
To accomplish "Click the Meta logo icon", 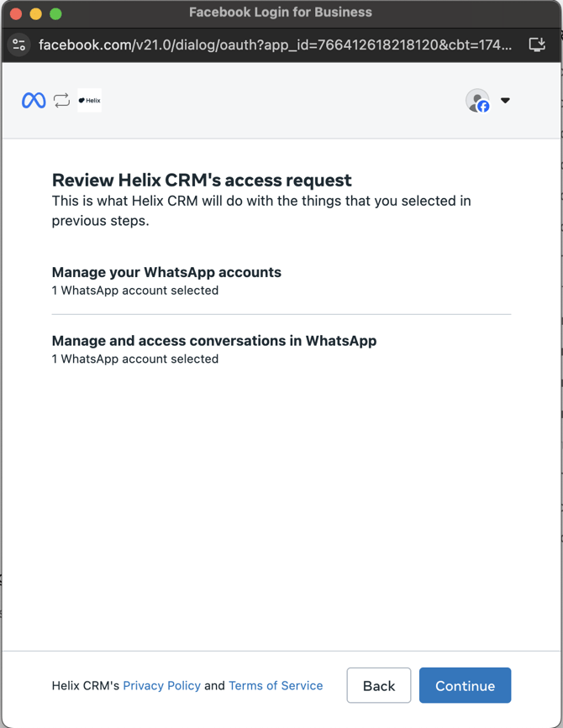I will tap(34, 101).
